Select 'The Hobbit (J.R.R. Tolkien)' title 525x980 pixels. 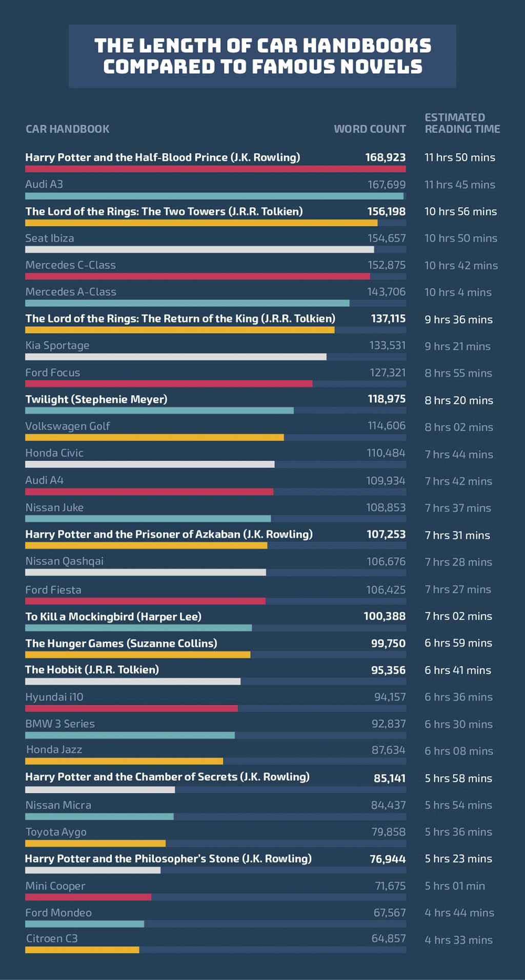(x=92, y=669)
